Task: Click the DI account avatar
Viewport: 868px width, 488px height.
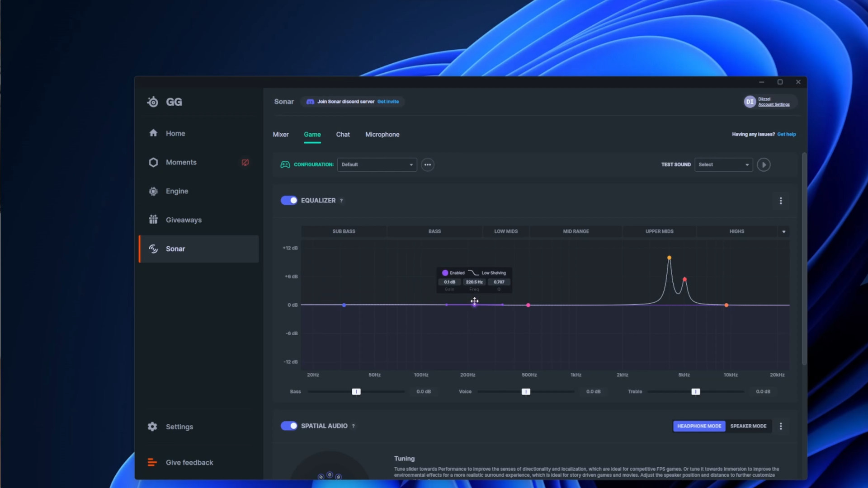Action: 750,102
